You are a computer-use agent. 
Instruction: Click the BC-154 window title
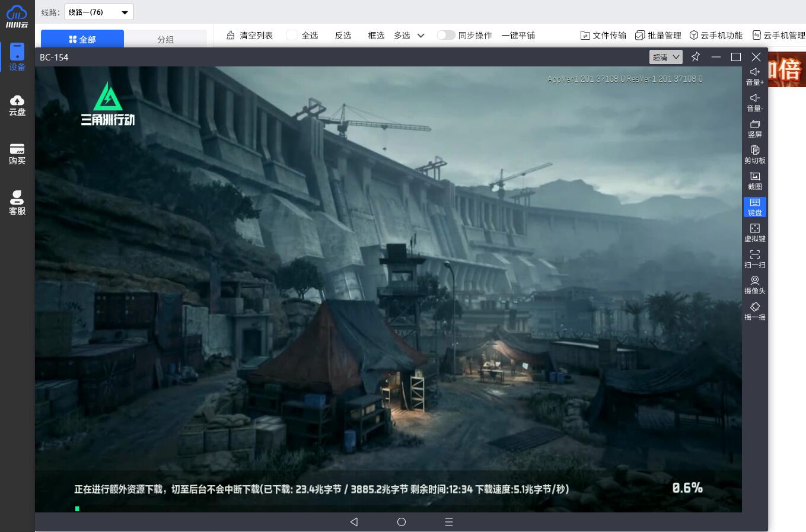point(54,58)
